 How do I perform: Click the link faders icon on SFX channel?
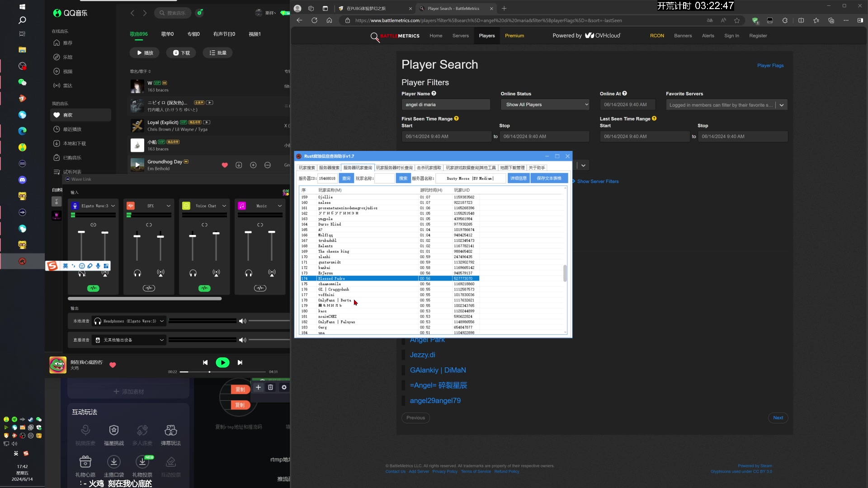click(x=149, y=225)
